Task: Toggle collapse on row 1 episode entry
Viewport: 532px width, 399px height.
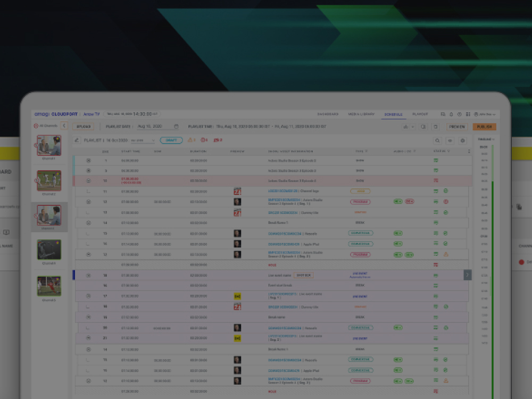Action: coord(88,161)
